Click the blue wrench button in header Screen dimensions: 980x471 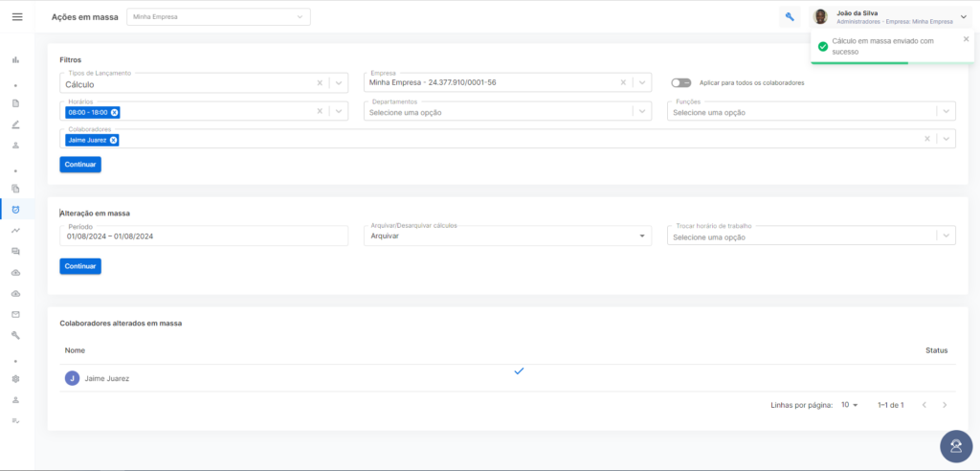[790, 17]
